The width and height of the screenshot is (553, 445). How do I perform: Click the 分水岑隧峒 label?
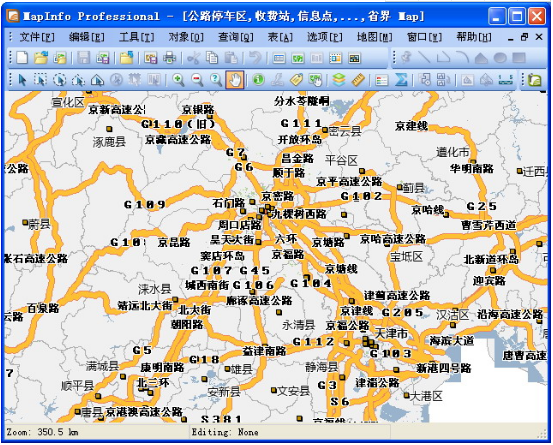(302, 101)
